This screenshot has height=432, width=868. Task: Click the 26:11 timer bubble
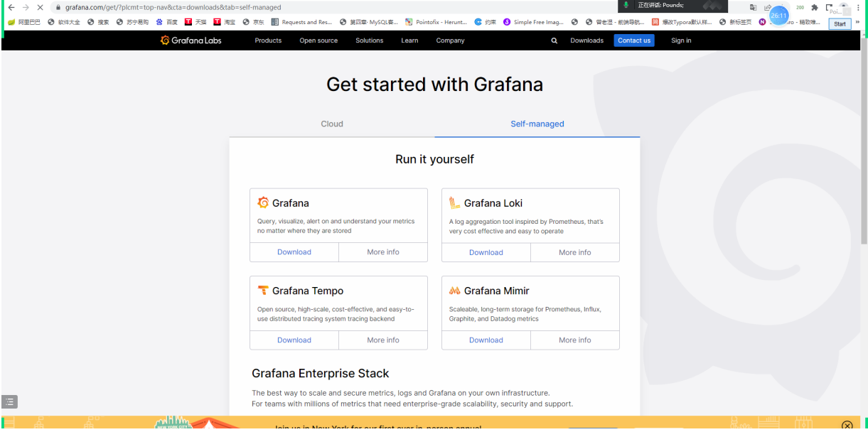[779, 15]
